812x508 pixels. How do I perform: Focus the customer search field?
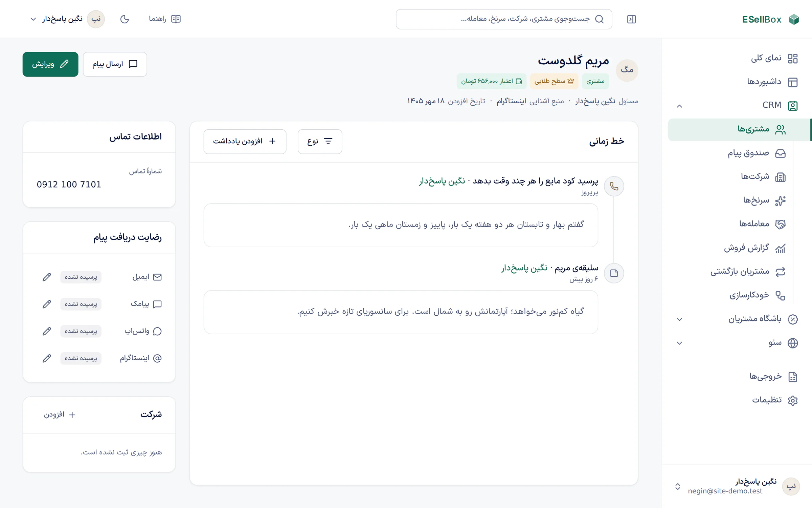click(504, 19)
